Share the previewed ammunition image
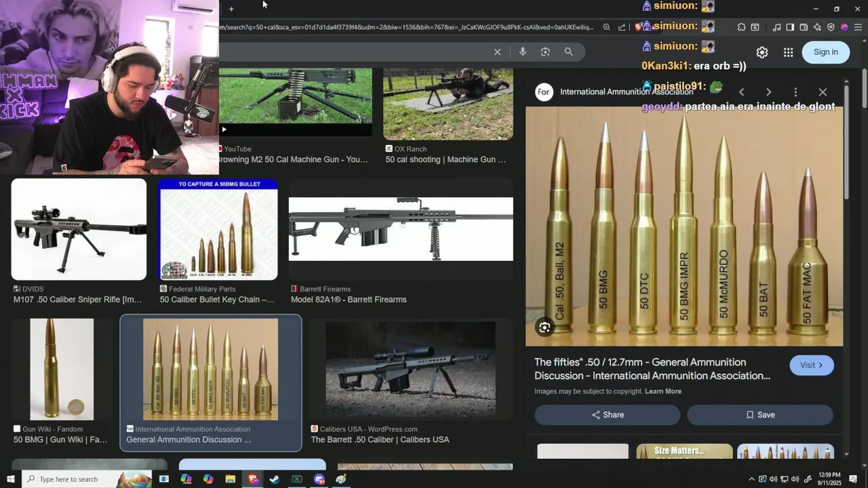Image resolution: width=868 pixels, height=488 pixels. coord(607,415)
